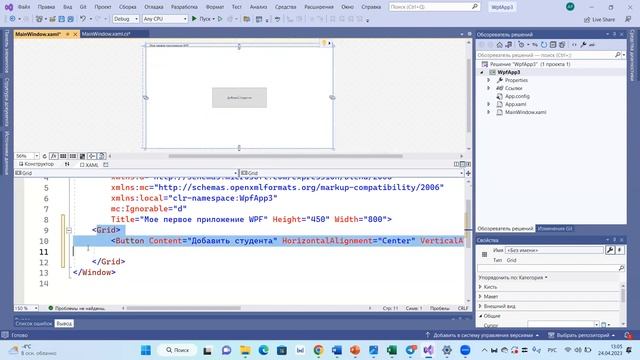
Task: Click the Save toolbar icon
Action: (62, 19)
